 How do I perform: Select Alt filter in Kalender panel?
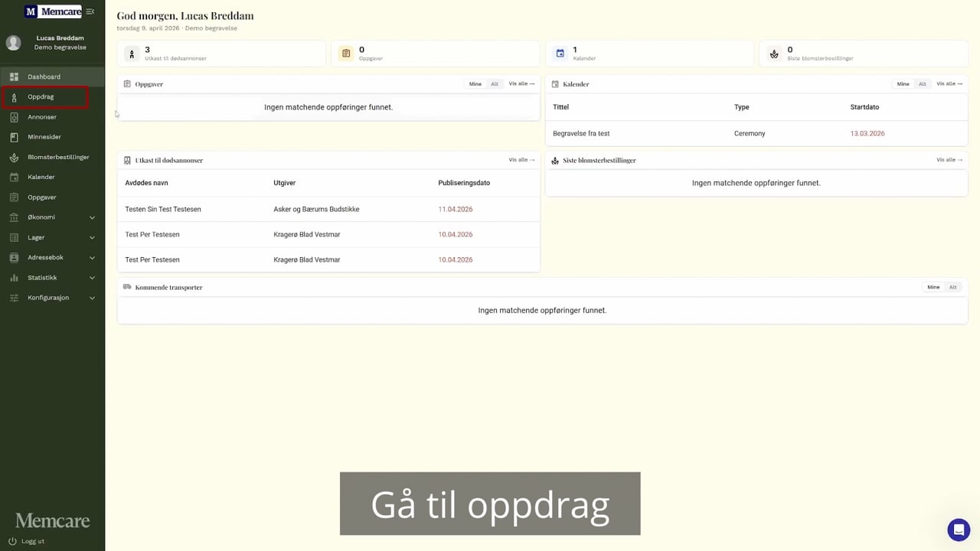(x=923, y=84)
